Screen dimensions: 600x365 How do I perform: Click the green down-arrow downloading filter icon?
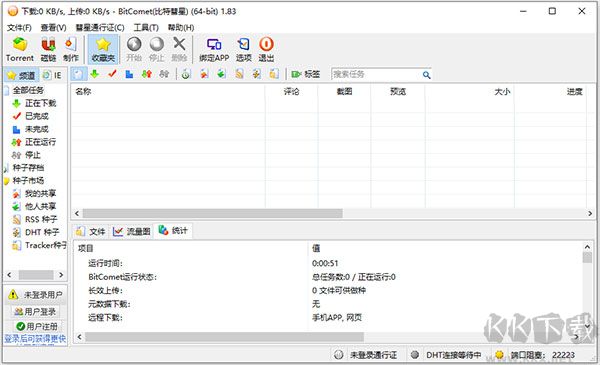coord(95,74)
